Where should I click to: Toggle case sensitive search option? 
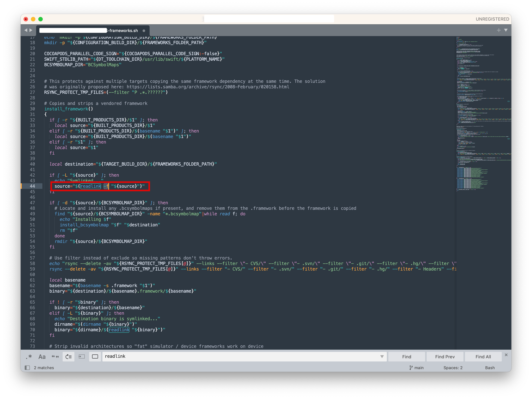42,357
